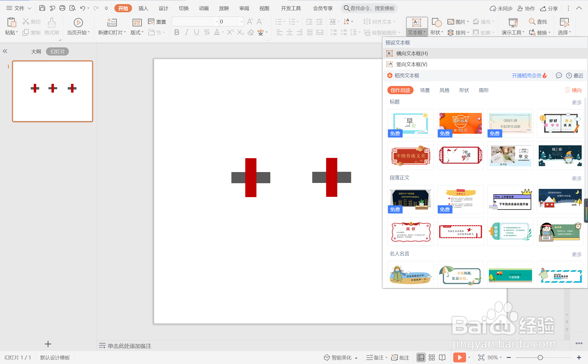Select horizontal text box (横向文本框) option
This screenshot has width=588, height=364.
(485, 53)
